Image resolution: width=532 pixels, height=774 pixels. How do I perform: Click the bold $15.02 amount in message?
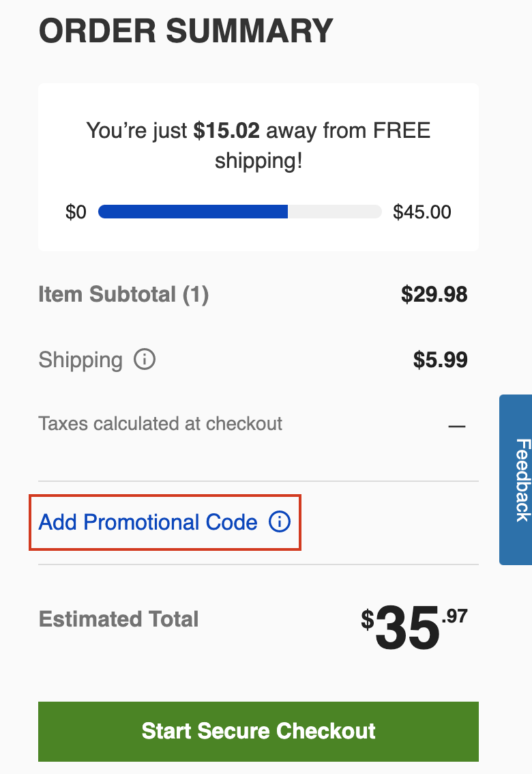point(226,131)
